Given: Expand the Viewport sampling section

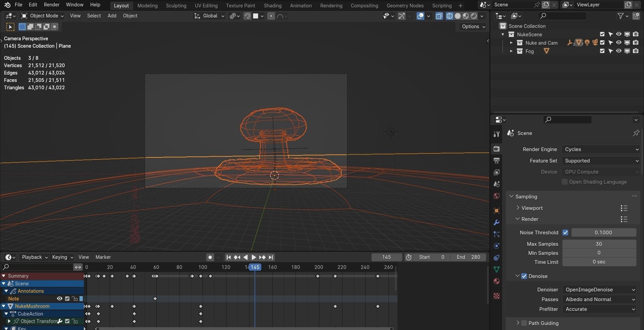Looking at the screenshot, I should point(518,208).
